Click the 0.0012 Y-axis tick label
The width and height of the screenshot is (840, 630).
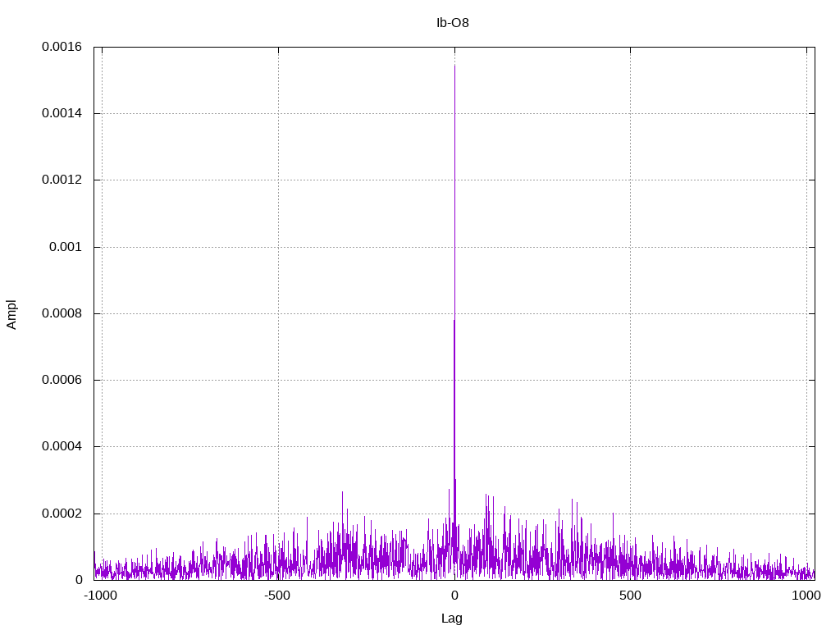(x=62, y=180)
